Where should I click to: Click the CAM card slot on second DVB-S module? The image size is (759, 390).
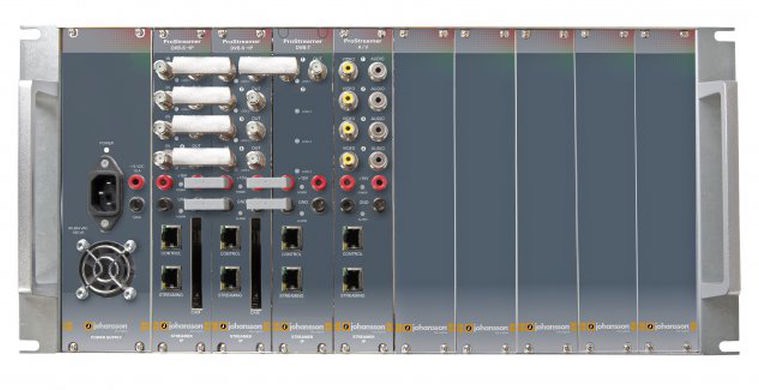point(256,264)
